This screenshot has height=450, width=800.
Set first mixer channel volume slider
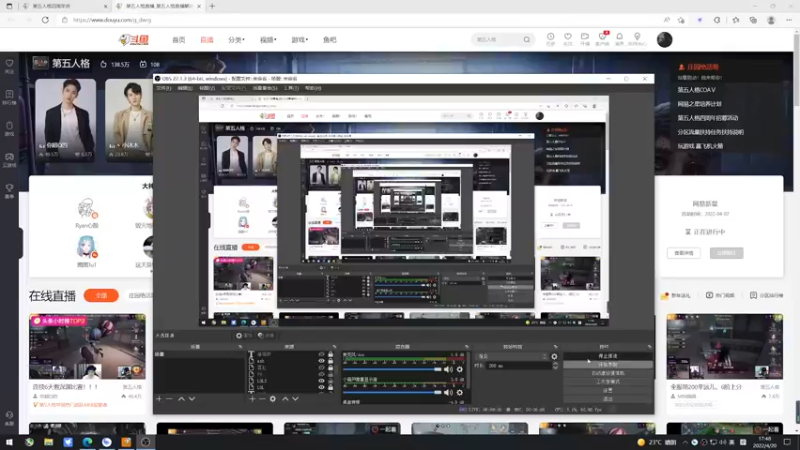tap(392, 369)
